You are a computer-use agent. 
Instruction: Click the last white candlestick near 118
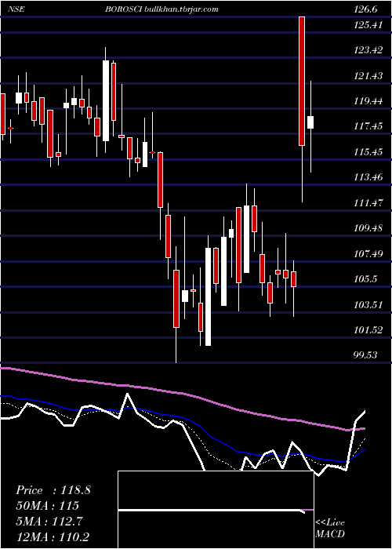310,122
